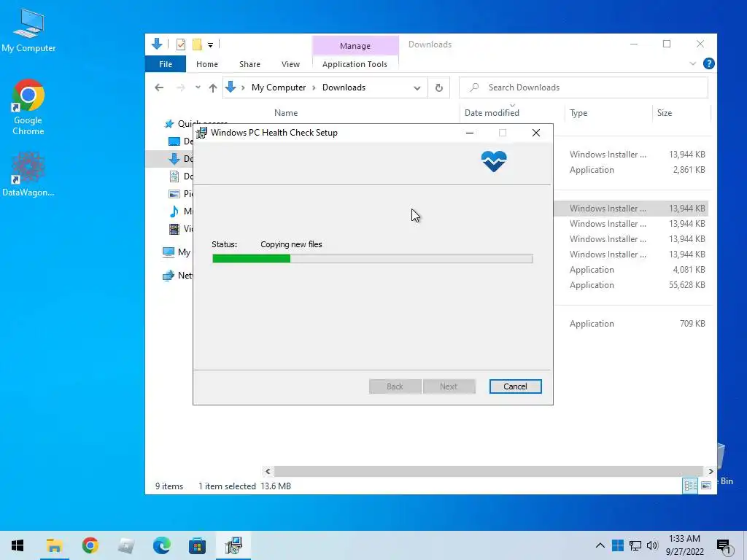
Task: Select Downloads folder icon in sidebar
Action: [174, 159]
